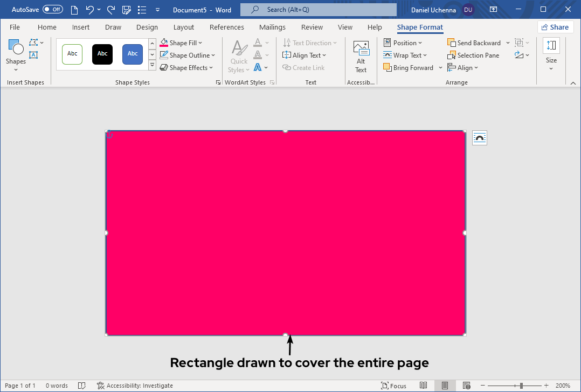
Task: Click in the Search box
Action: (x=318, y=10)
